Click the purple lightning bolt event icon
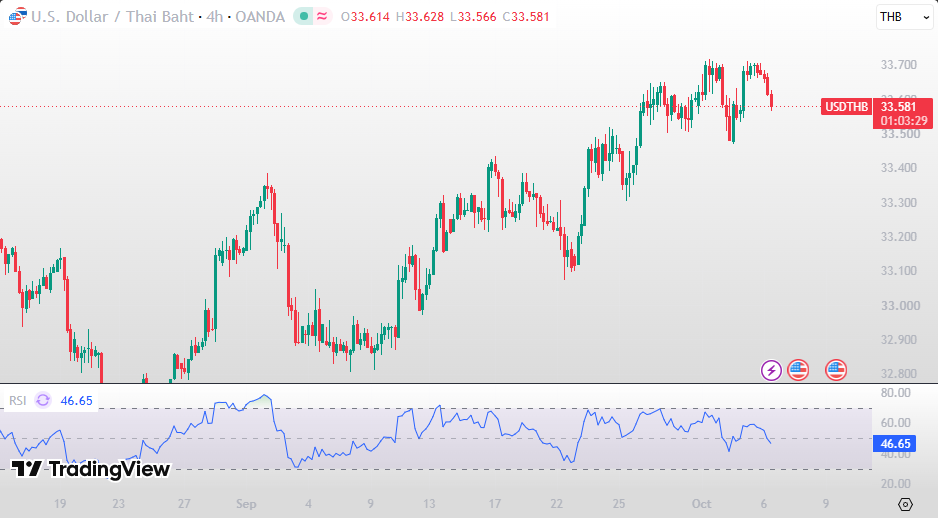This screenshot has height=518, width=938. coord(771,370)
